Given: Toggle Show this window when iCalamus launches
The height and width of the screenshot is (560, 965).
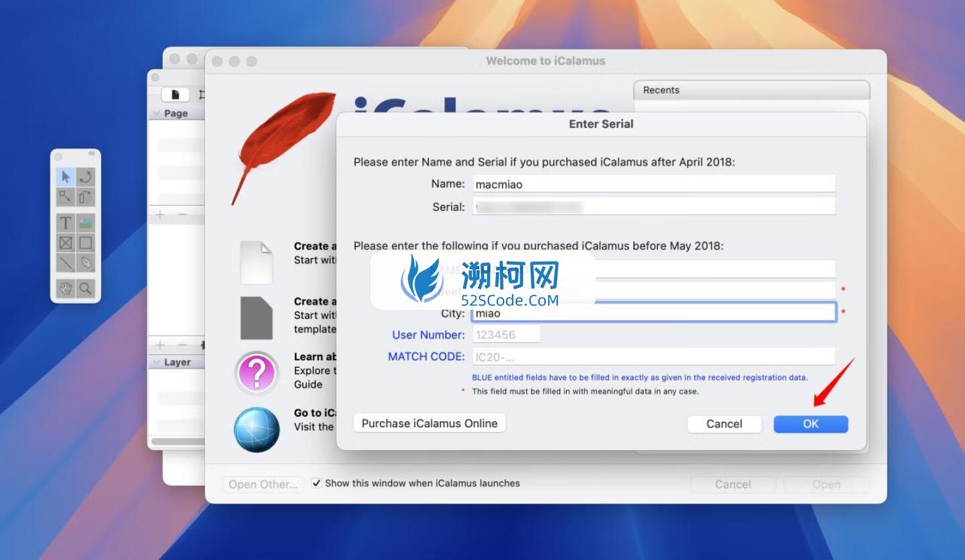Looking at the screenshot, I should pos(317,483).
